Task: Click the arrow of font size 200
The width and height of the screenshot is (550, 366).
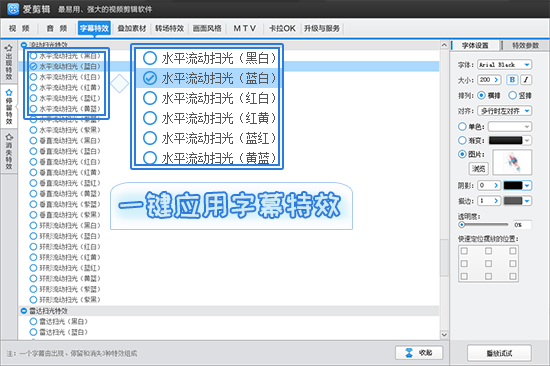Action: (x=496, y=80)
